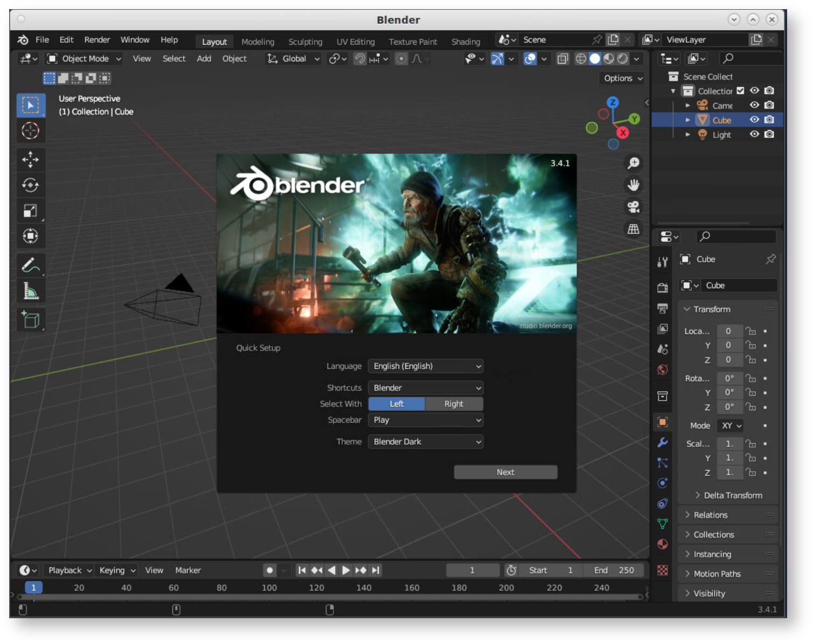Screen dimensions: 813x644
Task: Open Global transform orientation dropdown
Action: (294, 59)
